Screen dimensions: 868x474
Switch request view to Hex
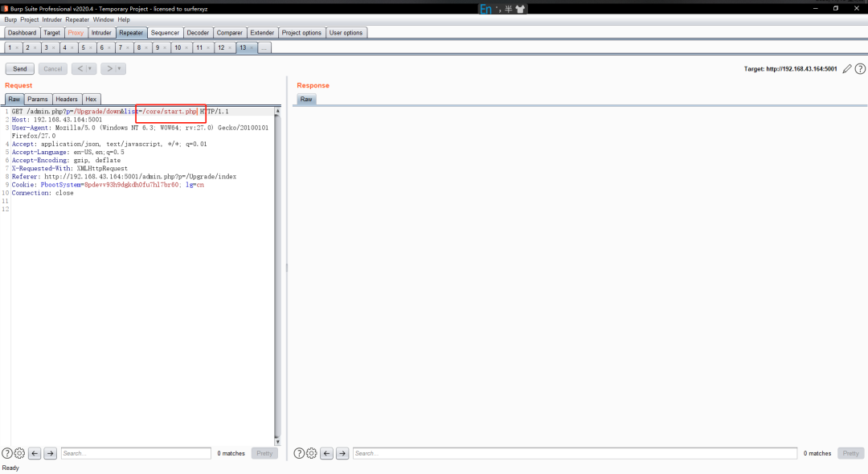click(91, 99)
